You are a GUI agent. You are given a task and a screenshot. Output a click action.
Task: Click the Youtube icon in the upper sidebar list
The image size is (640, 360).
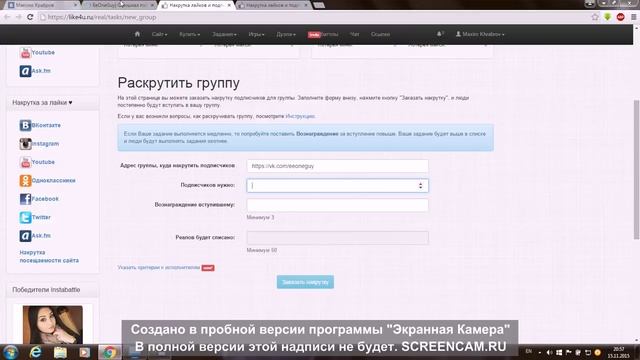(25, 53)
